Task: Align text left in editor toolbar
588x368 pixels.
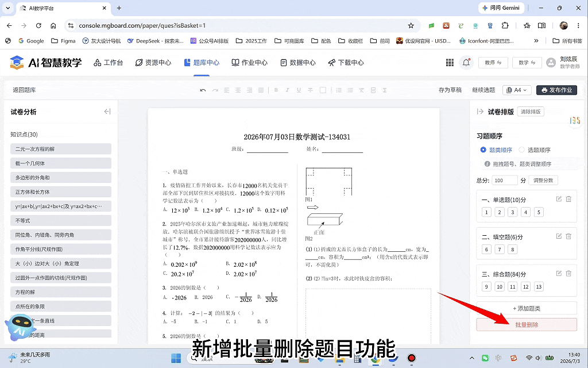Action: click(226, 90)
